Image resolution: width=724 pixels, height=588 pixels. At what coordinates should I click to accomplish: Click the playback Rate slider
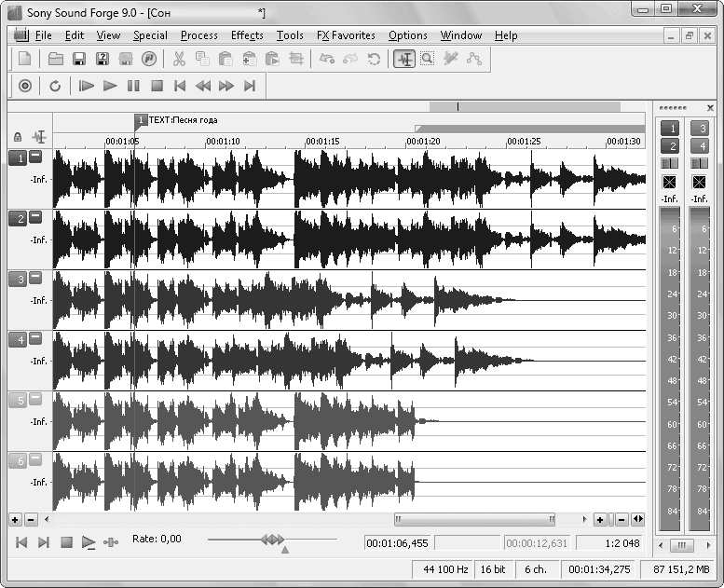coord(272,540)
